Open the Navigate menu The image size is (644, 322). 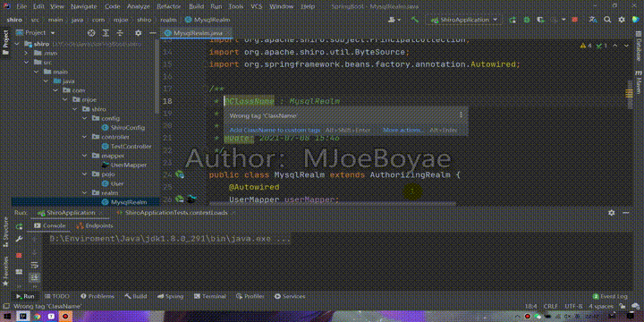pos(84,6)
